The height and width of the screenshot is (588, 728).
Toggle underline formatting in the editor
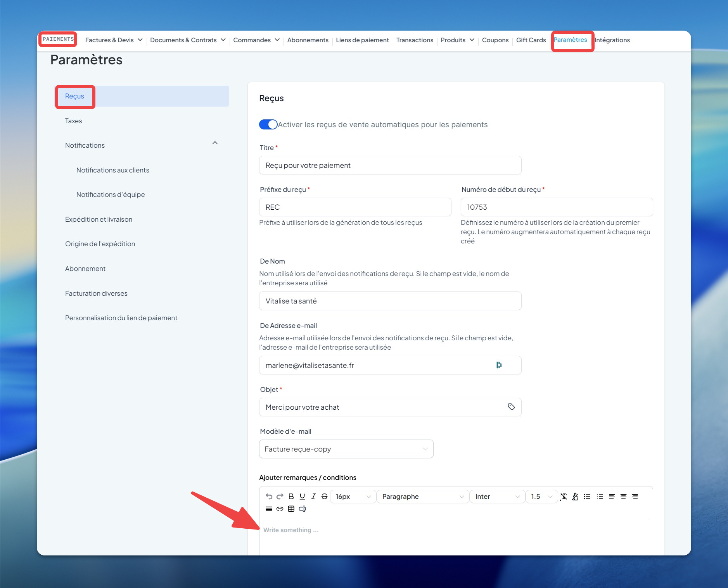pos(303,497)
